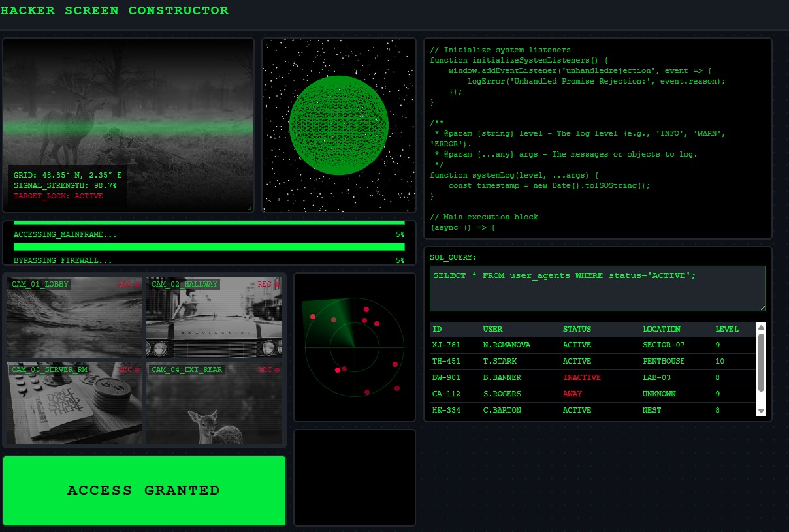Select the T.STARK table row
This screenshot has width=789, height=532.
[x=592, y=361]
